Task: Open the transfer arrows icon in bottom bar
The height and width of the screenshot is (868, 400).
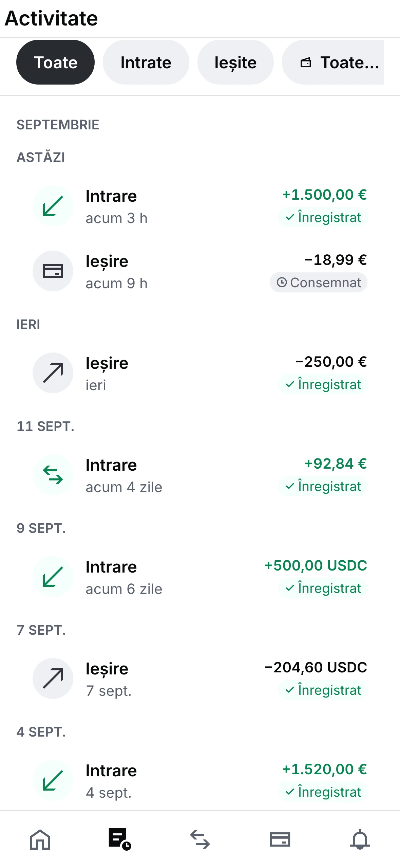Action: [x=200, y=839]
